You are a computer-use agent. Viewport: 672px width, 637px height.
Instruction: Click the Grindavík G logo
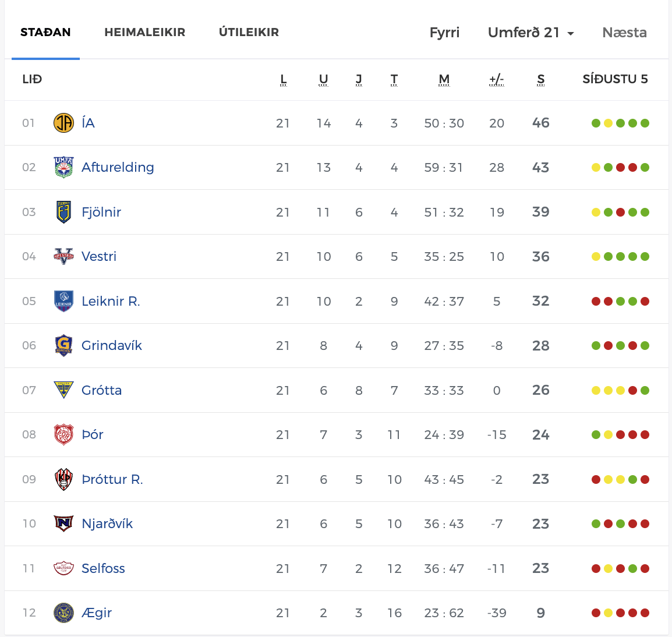63,345
